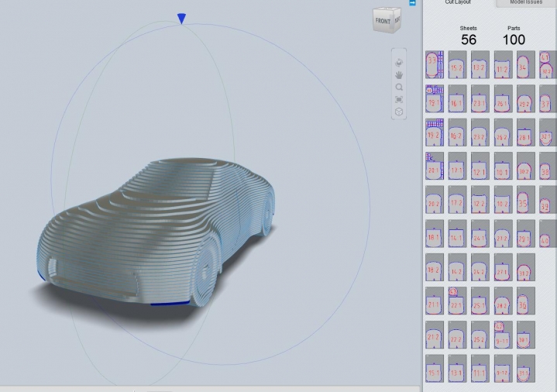Toggle the perspective cube view icon

coord(399,112)
